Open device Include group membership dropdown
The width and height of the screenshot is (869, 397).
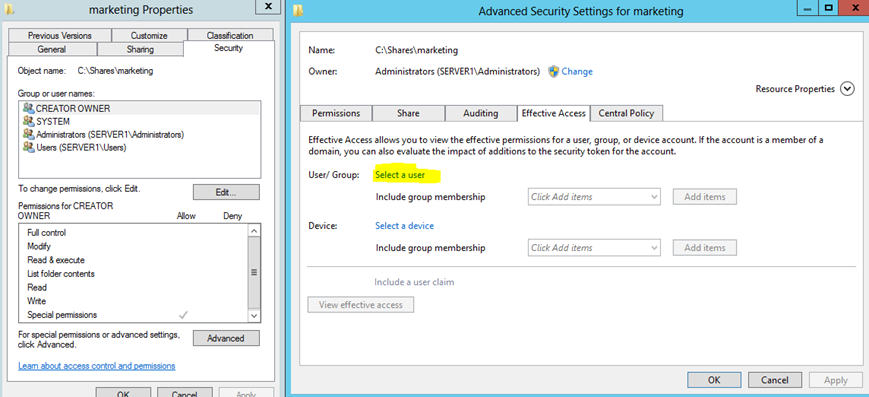(594, 248)
